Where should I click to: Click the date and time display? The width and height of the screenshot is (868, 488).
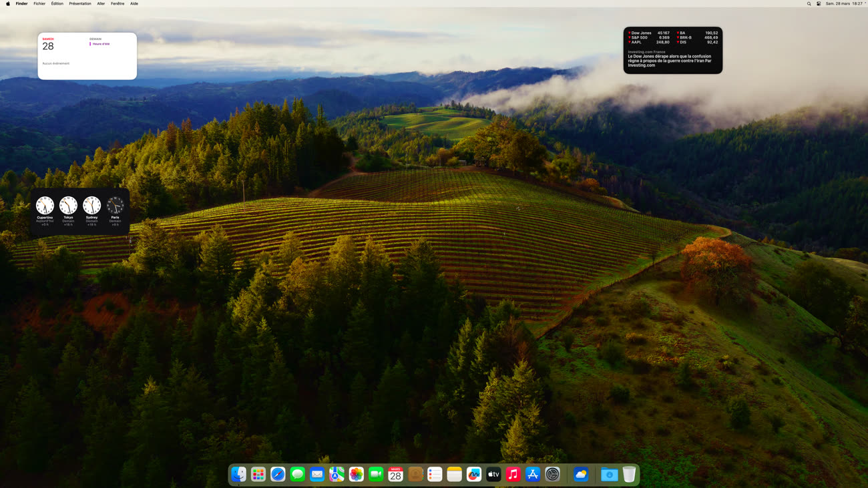[x=843, y=3]
